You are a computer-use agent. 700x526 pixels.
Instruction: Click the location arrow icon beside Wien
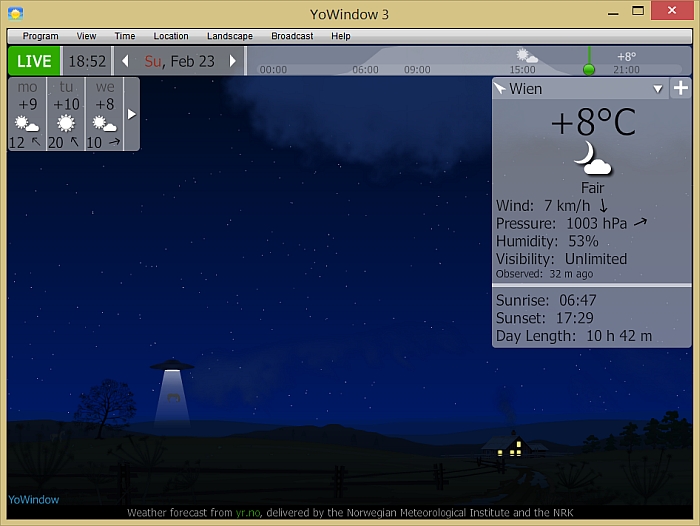[500, 88]
